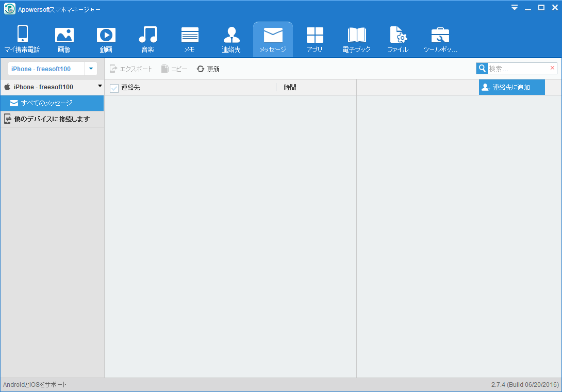Click 更新 to refresh messages
This screenshot has width=562, height=392.
coord(208,68)
